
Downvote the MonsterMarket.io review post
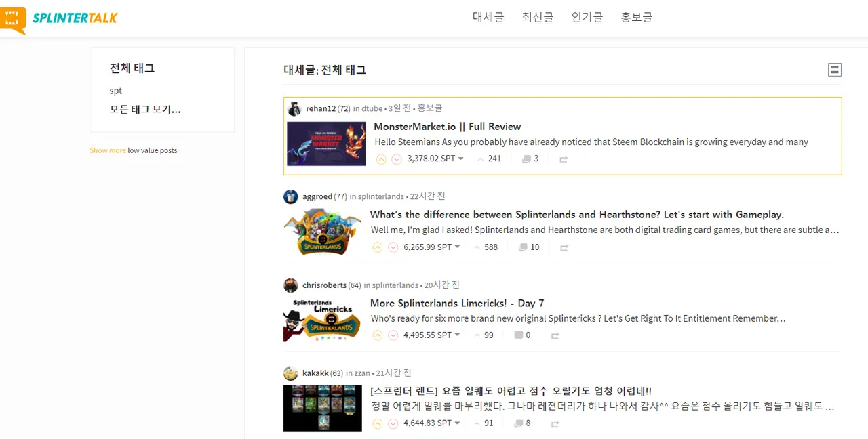tap(397, 159)
